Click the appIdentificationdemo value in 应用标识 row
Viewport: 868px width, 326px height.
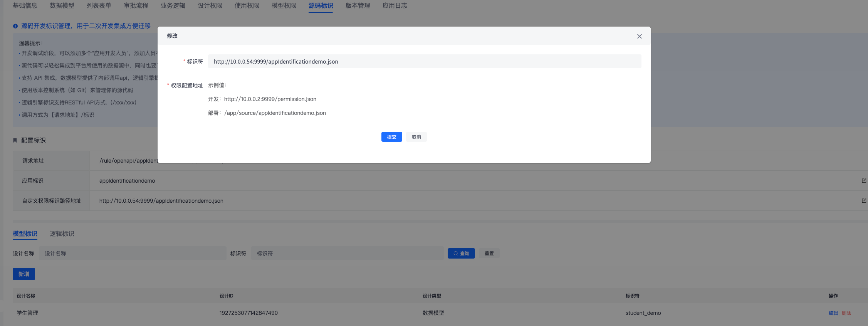tap(127, 181)
